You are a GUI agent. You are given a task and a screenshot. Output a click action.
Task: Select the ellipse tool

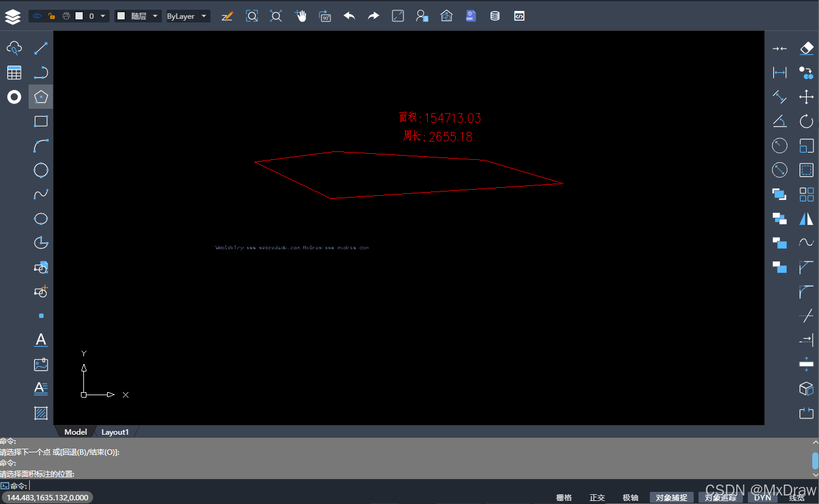point(41,218)
